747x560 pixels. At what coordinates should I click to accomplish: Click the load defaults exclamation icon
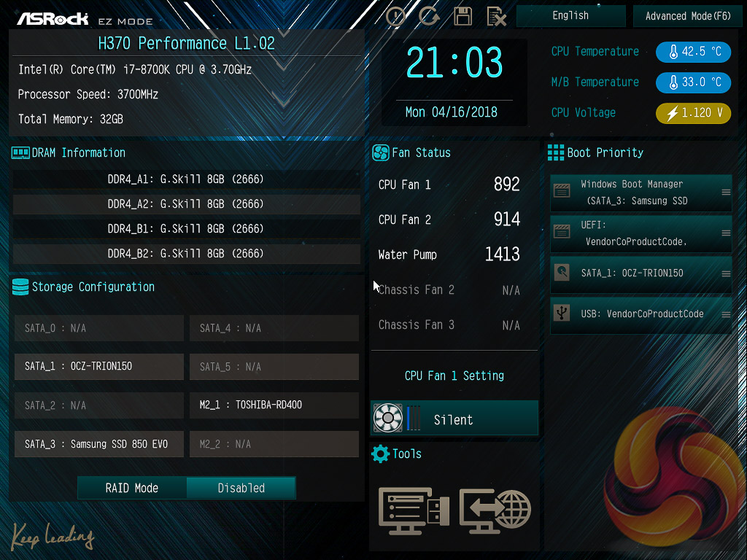(395, 16)
